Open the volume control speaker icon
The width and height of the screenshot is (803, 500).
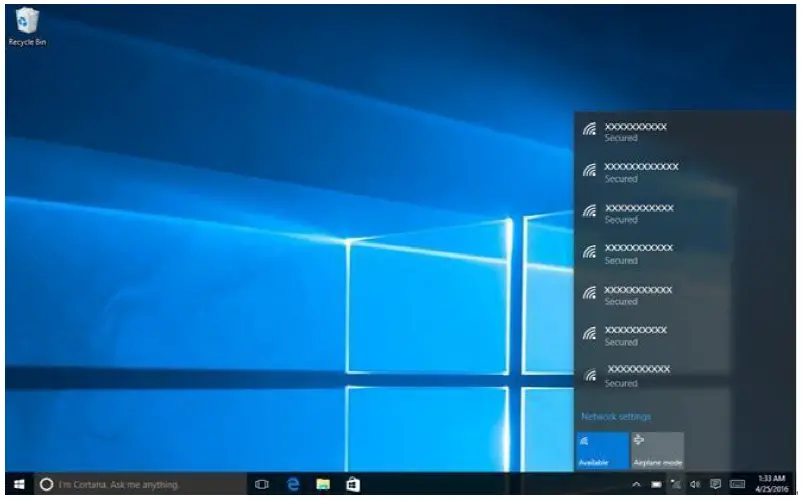tap(695, 484)
